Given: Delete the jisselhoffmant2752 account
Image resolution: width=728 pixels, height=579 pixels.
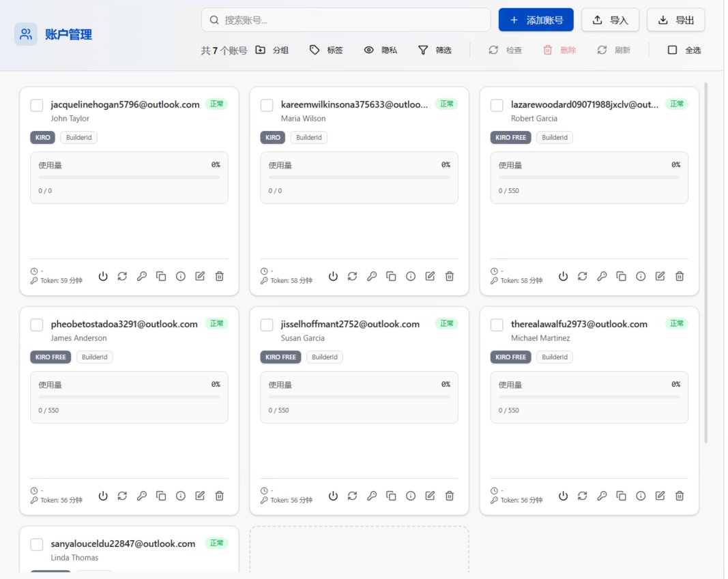Looking at the screenshot, I should [x=450, y=496].
